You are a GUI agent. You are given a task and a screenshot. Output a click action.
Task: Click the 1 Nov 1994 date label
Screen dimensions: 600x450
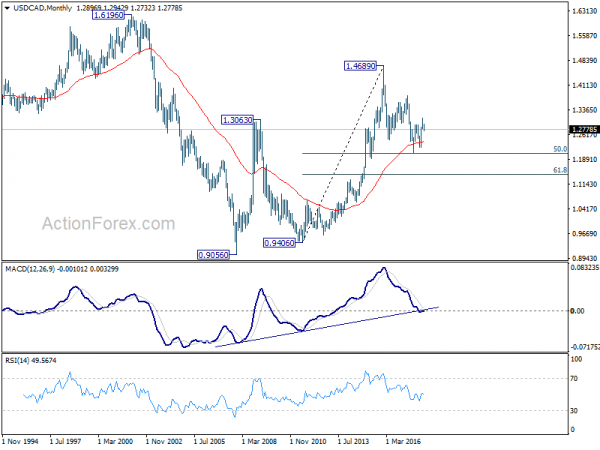pos(20,442)
